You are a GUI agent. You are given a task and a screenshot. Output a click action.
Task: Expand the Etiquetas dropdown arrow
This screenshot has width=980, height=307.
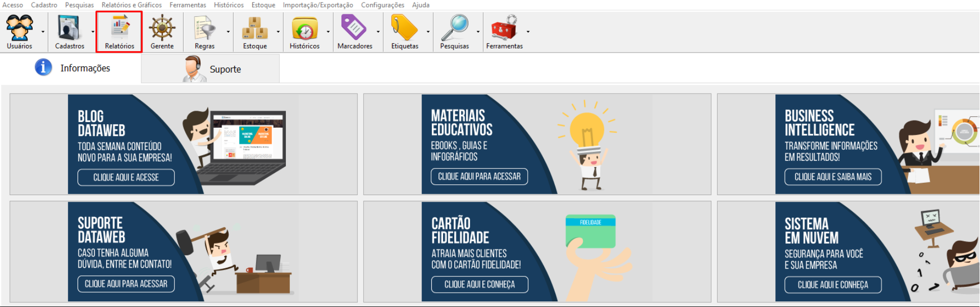(x=428, y=32)
